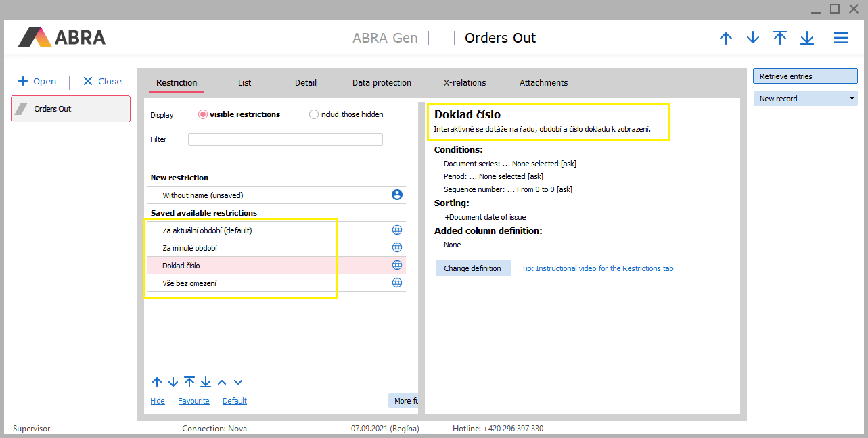
Task: Open the X-relations tab
Action: [x=465, y=83]
